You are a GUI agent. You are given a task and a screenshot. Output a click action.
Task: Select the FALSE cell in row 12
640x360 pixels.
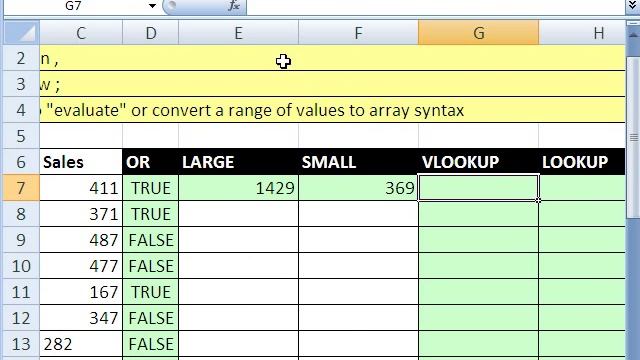tap(151, 318)
